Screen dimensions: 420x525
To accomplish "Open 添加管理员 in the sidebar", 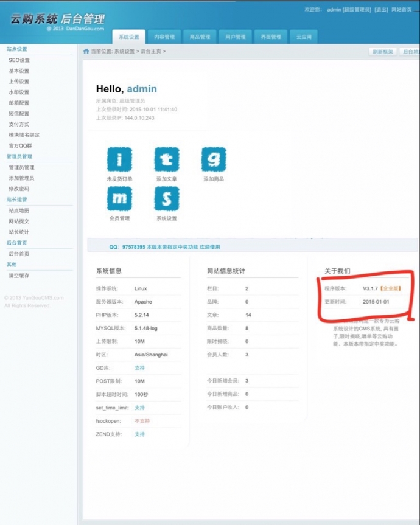I will 21,178.
